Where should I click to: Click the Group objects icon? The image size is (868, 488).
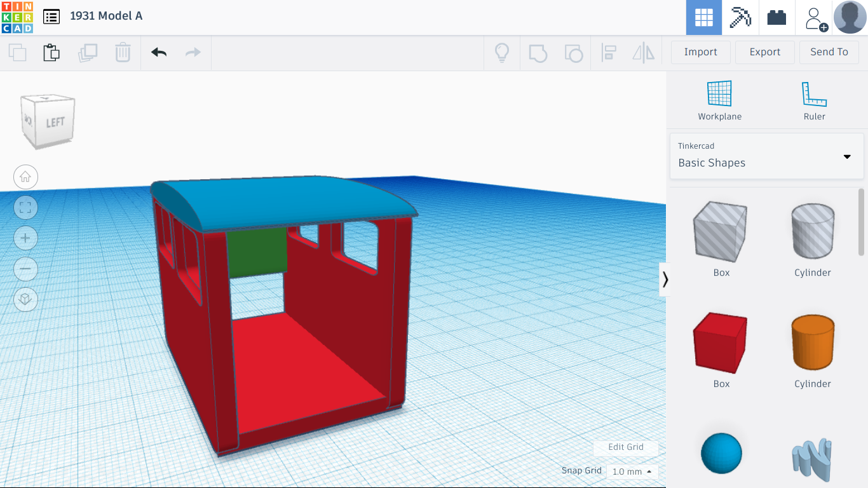[538, 53]
